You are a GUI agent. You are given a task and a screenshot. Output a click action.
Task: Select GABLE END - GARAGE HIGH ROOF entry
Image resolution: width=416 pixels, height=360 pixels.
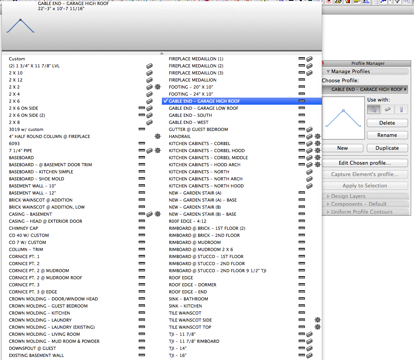242,101
